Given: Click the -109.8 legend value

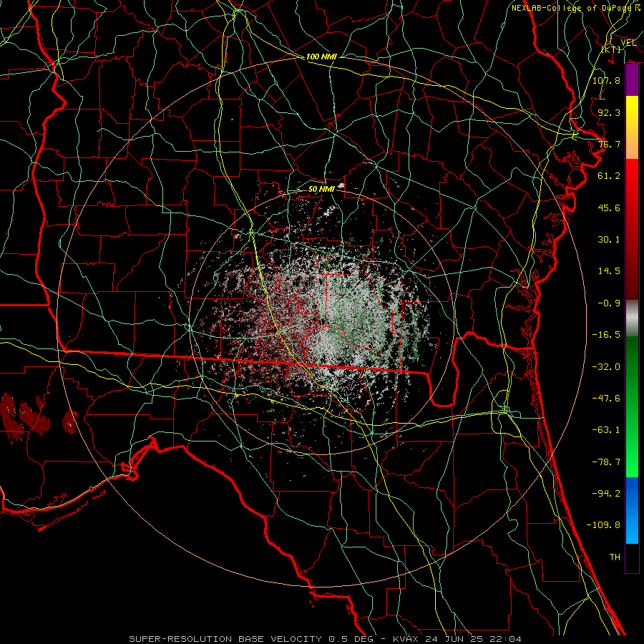Looking at the screenshot, I should tap(603, 525).
